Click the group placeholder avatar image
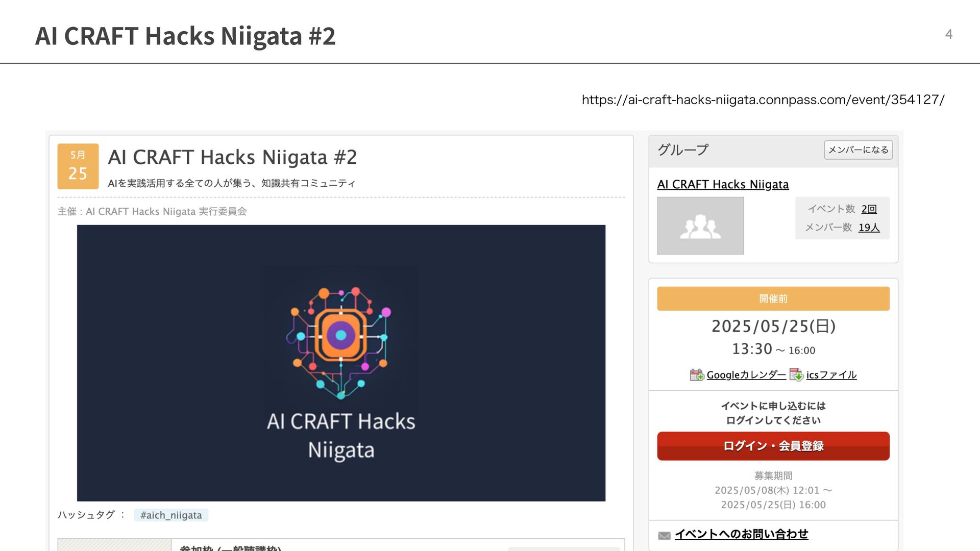Image resolution: width=980 pixels, height=551 pixels. (700, 226)
